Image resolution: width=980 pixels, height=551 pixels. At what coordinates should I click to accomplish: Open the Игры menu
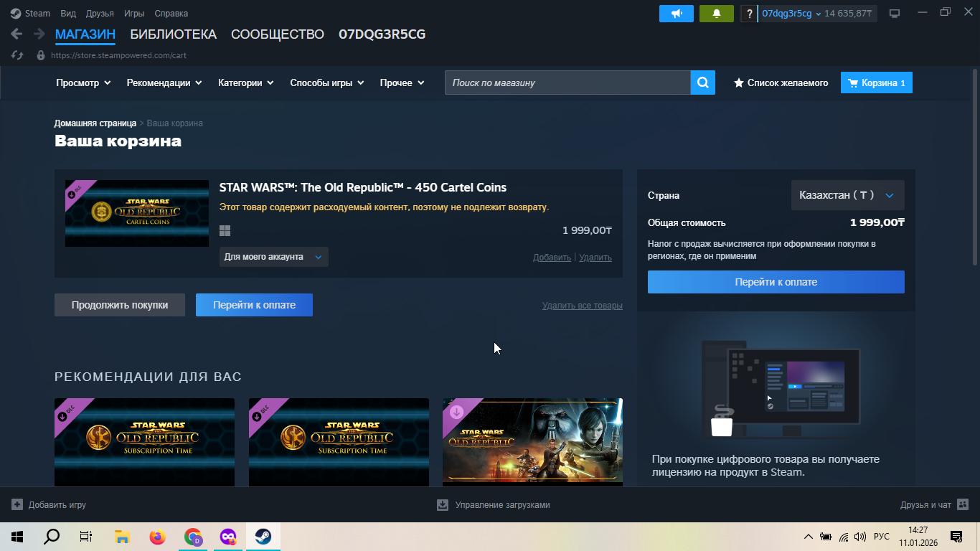[134, 14]
